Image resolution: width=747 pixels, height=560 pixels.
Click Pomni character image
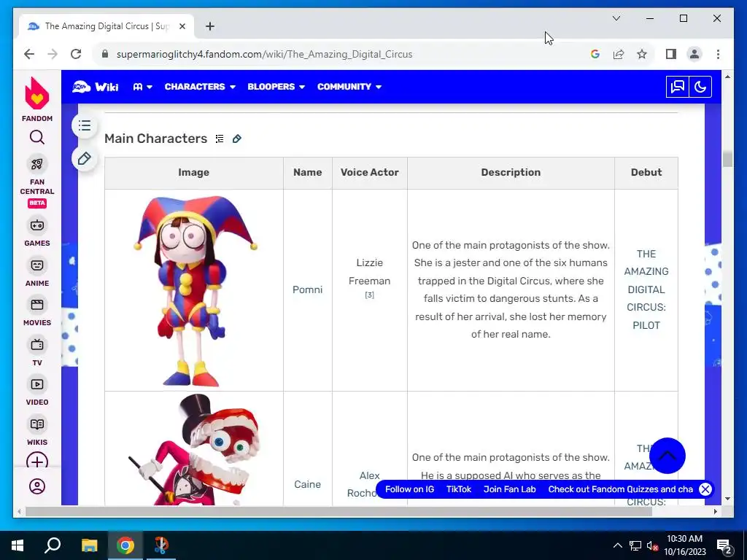tap(195, 290)
